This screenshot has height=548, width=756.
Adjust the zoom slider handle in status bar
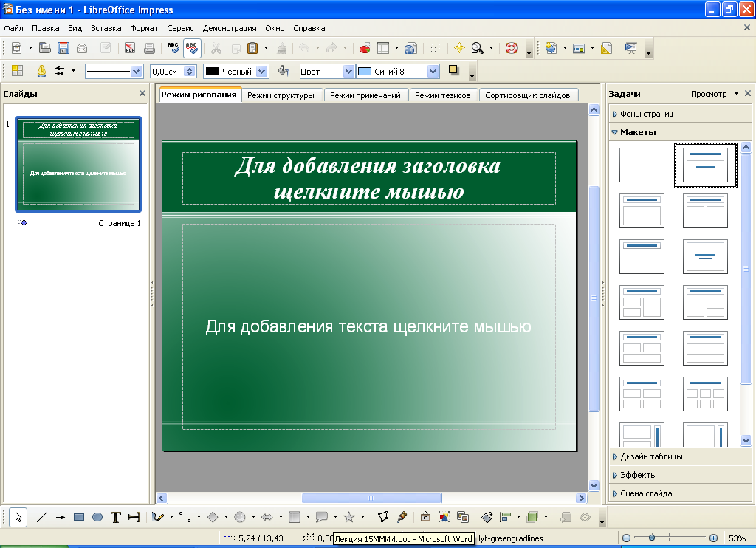click(x=652, y=538)
